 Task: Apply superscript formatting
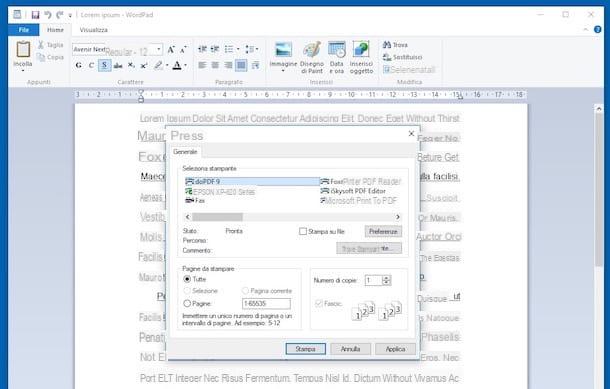[x=144, y=65]
